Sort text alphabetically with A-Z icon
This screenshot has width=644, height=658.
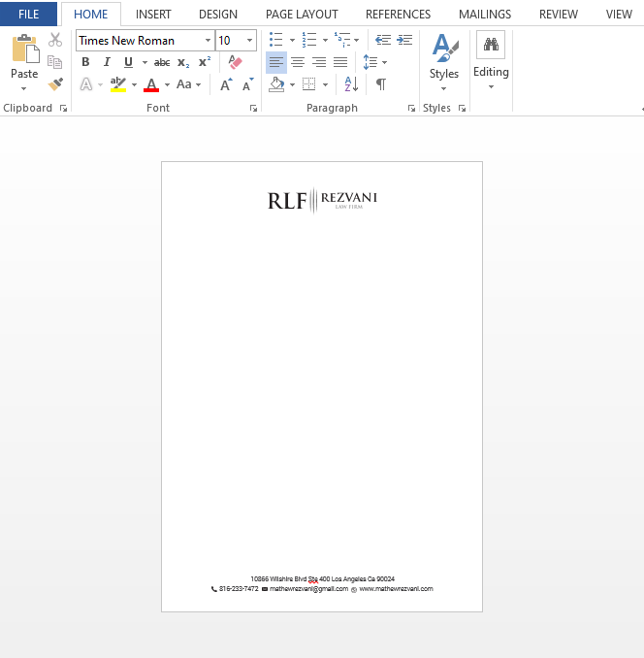(x=351, y=84)
